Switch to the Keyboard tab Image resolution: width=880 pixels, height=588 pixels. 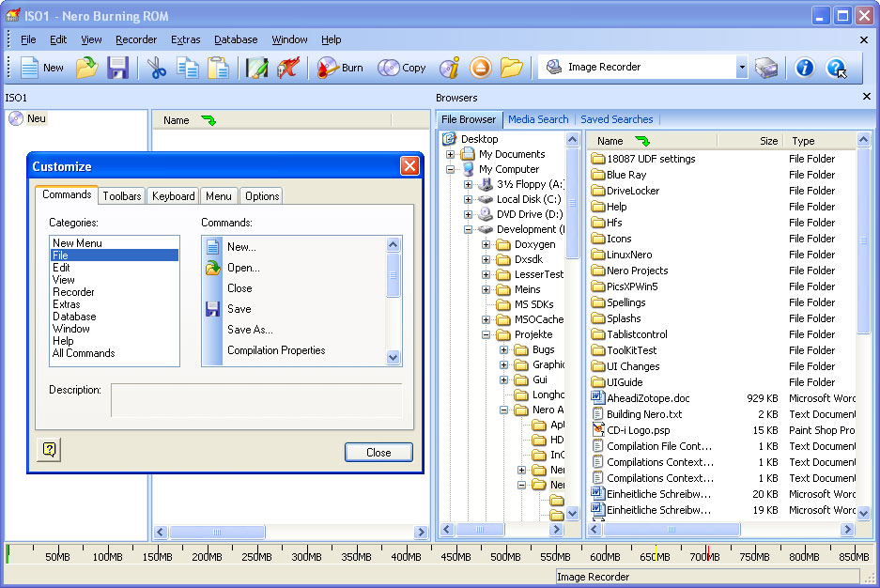(x=174, y=195)
